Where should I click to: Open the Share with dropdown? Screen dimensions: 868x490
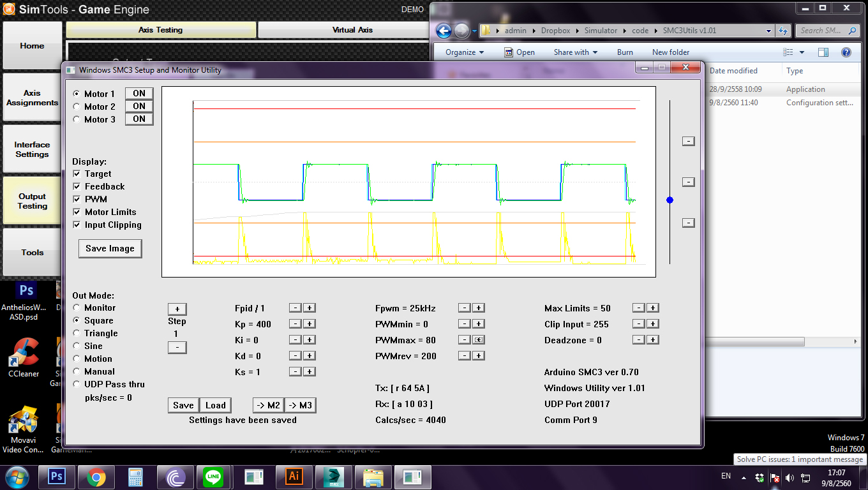(x=575, y=52)
